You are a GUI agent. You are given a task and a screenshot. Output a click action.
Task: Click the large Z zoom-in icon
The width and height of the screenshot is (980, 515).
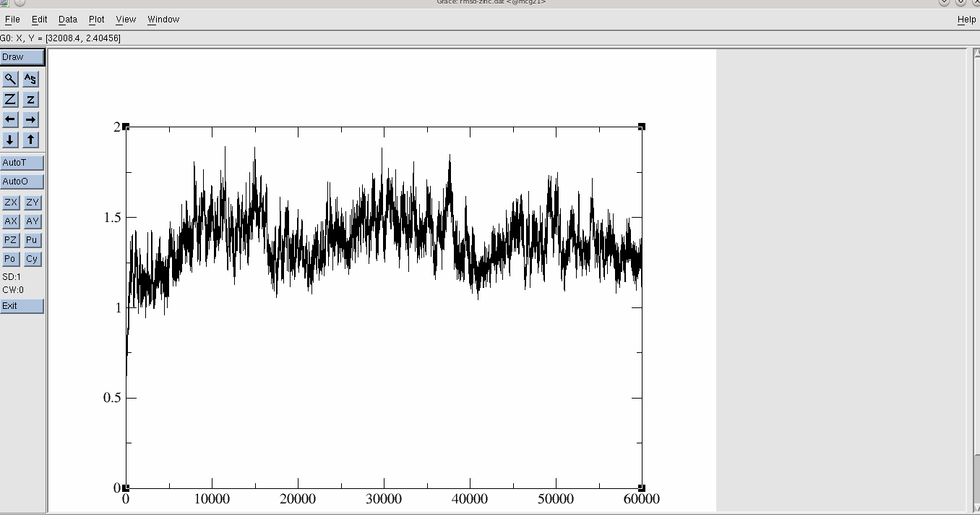(10, 99)
